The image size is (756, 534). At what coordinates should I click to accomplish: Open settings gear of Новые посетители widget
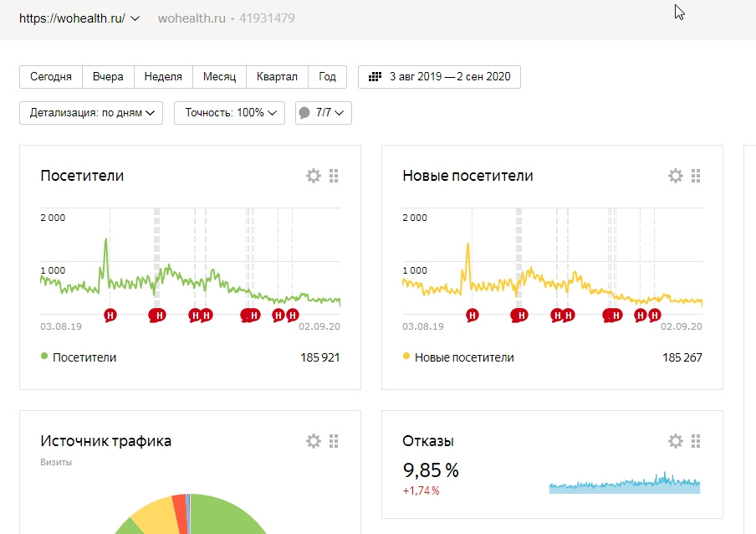(676, 176)
